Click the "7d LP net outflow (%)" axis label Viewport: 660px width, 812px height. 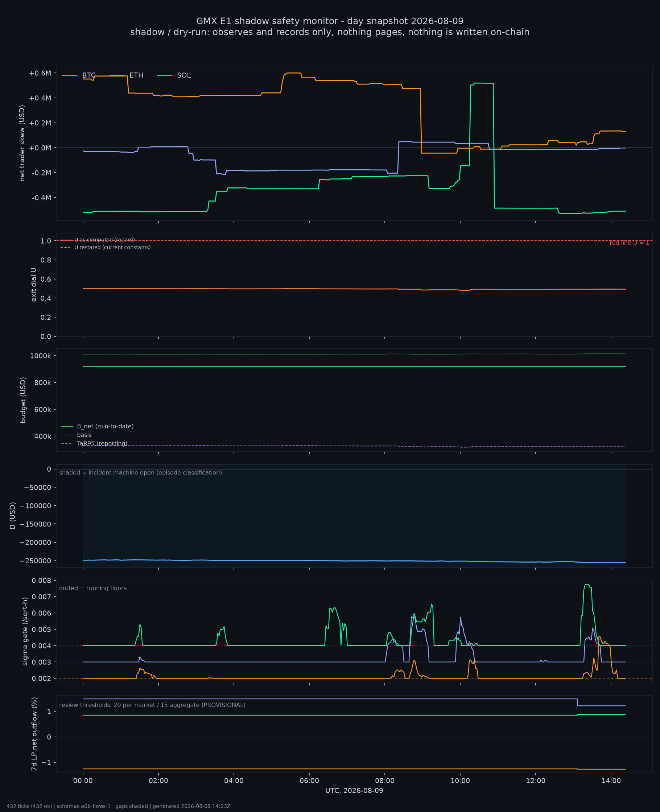click(x=34, y=734)
